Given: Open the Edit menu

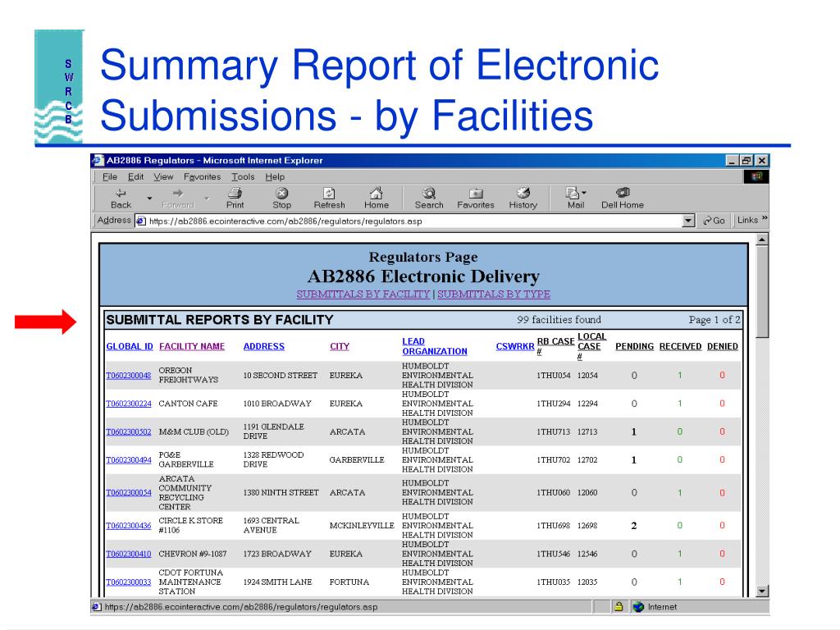Looking at the screenshot, I should coord(135,177).
